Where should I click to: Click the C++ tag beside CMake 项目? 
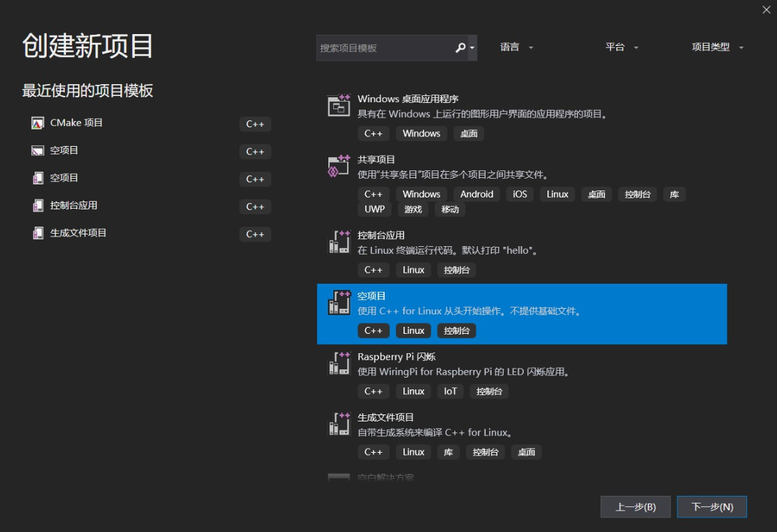[x=255, y=124]
